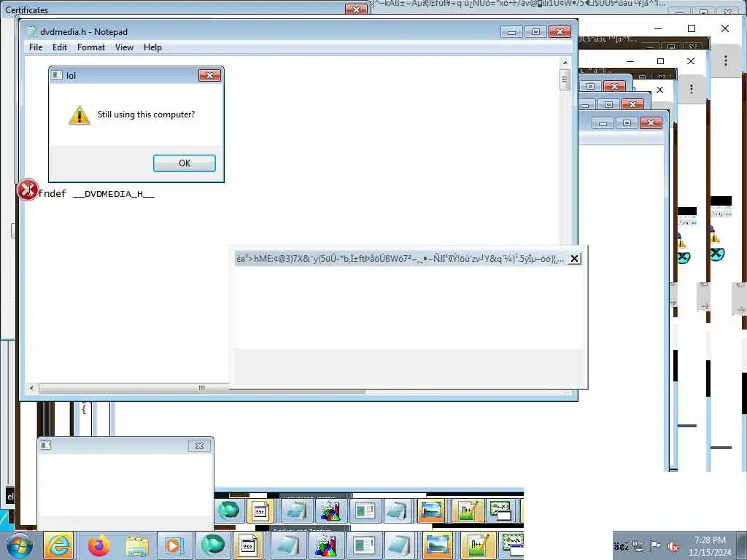747x560 pixels.
Task: Click Notepad horizontal scrollbar left arrow
Action: coord(31,388)
